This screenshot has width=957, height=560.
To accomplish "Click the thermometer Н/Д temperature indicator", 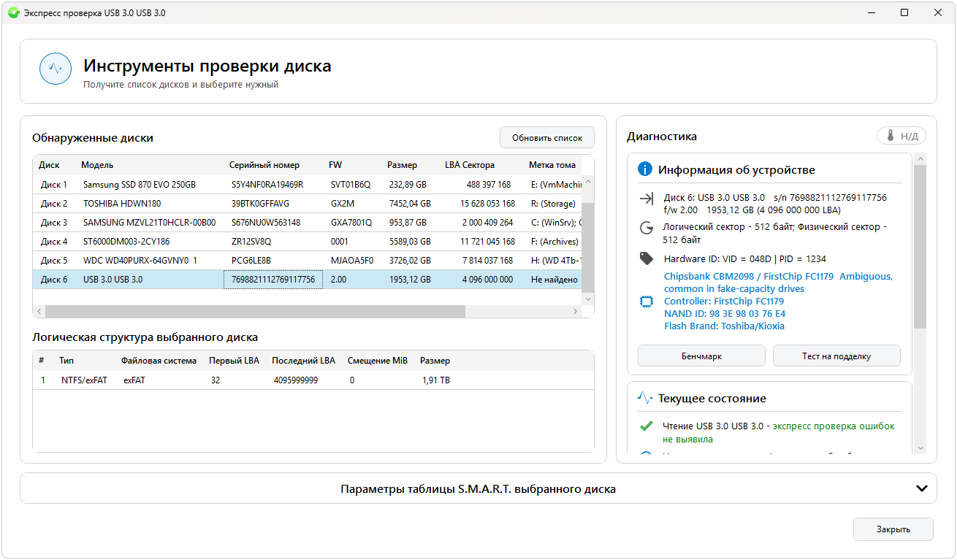I will click(x=901, y=136).
